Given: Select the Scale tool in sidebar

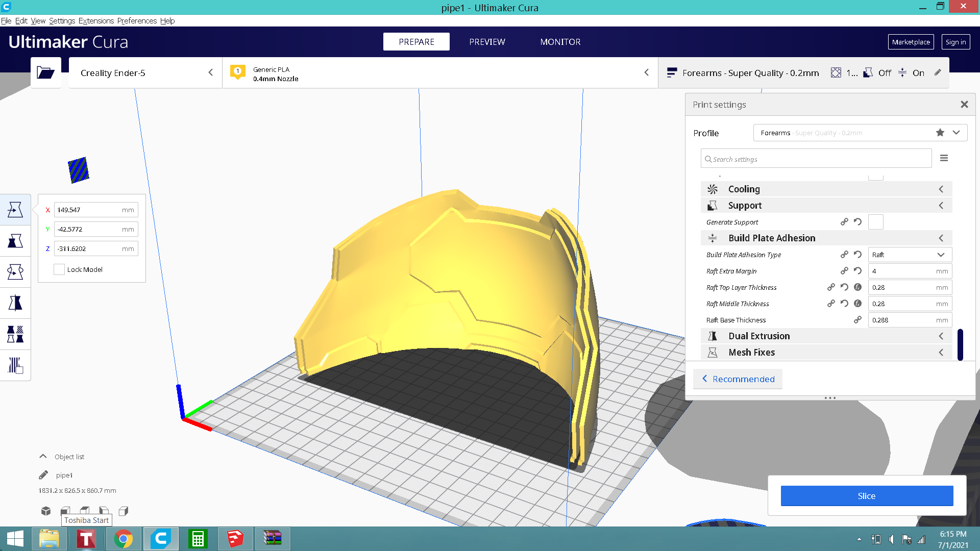Looking at the screenshot, I should (15, 240).
